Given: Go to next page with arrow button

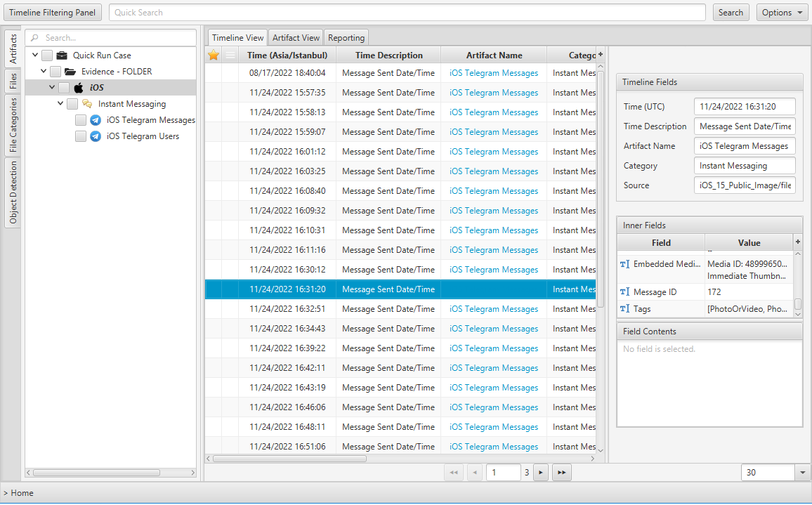Looking at the screenshot, I should [x=540, y=473].
